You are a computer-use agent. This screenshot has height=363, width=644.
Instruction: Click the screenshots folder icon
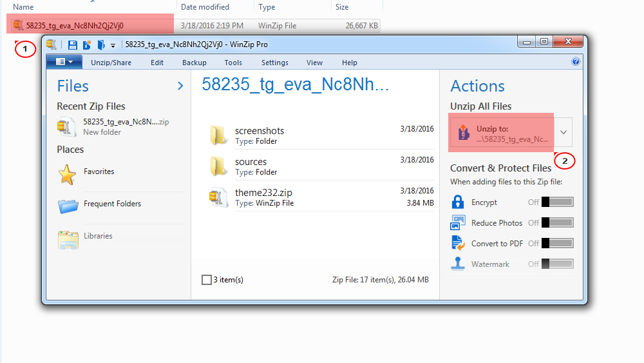point(218,135)
